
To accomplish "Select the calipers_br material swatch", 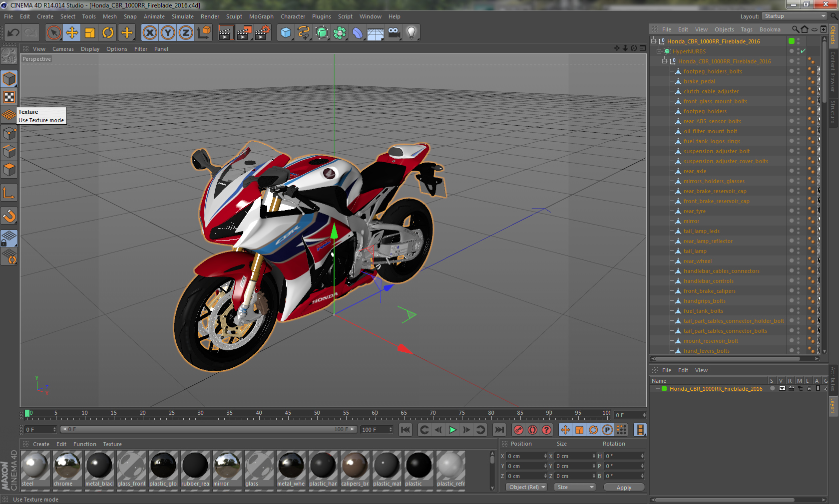I will click(x=355, y=469).
